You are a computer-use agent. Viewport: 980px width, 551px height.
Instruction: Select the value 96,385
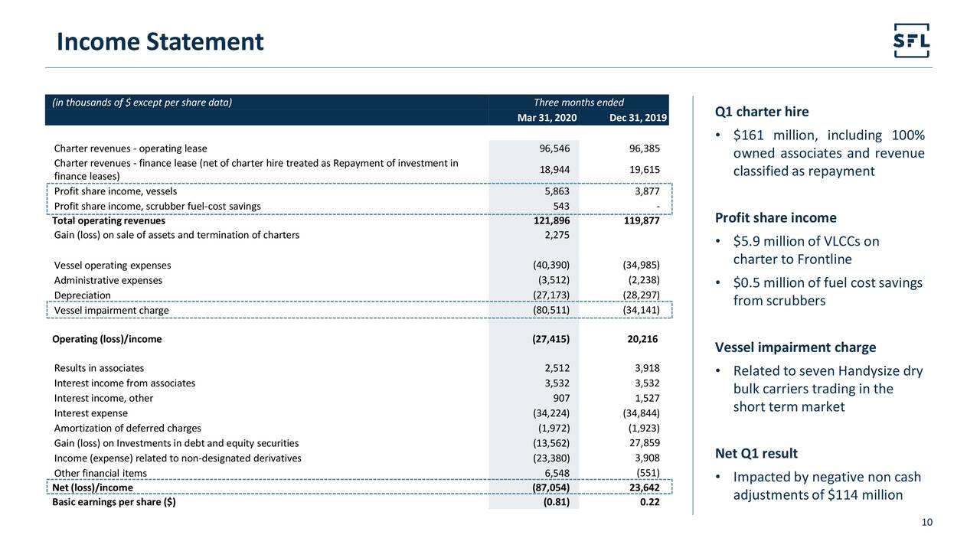[x=644, y=148]
